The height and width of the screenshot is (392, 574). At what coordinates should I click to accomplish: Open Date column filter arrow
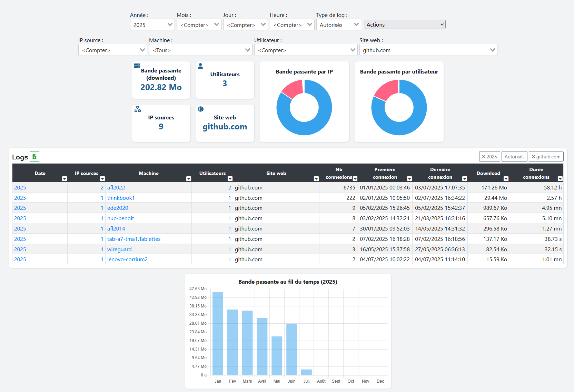pos(65,179)
